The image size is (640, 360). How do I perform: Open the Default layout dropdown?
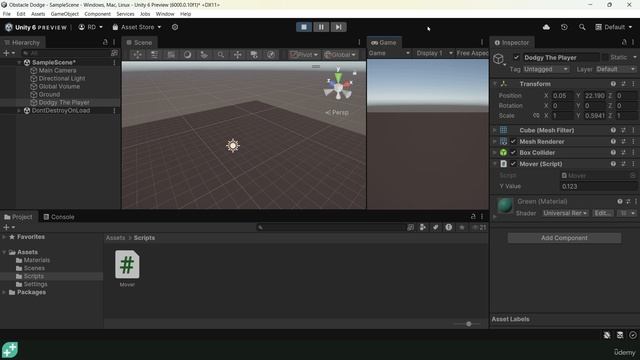[613, 27]
